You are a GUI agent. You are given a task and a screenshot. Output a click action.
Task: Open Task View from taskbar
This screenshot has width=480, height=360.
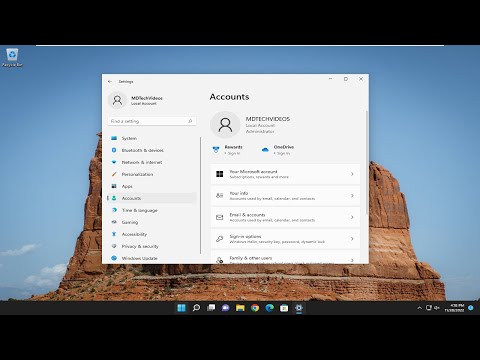pos(211,308)
